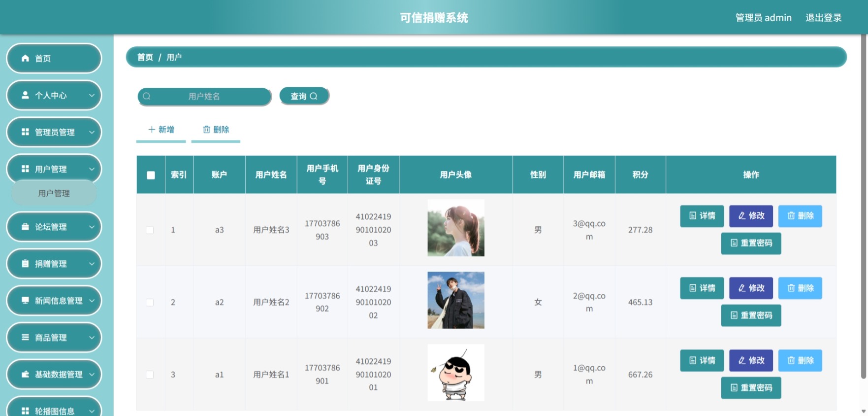Click the page vertical scrollbar
Viewport: 868px width, 416px height.
[x=863, y=207]
